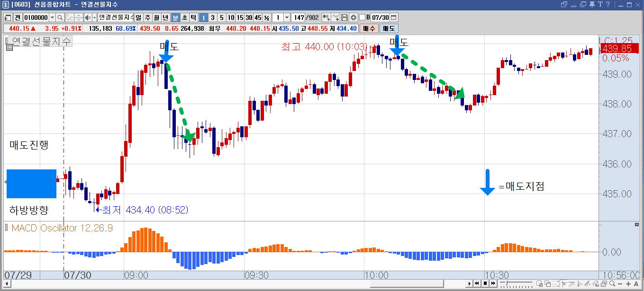Click the MACD Oscillator 12,26,9 label
The height and width of the screenshot is (291, 644).
62,228
